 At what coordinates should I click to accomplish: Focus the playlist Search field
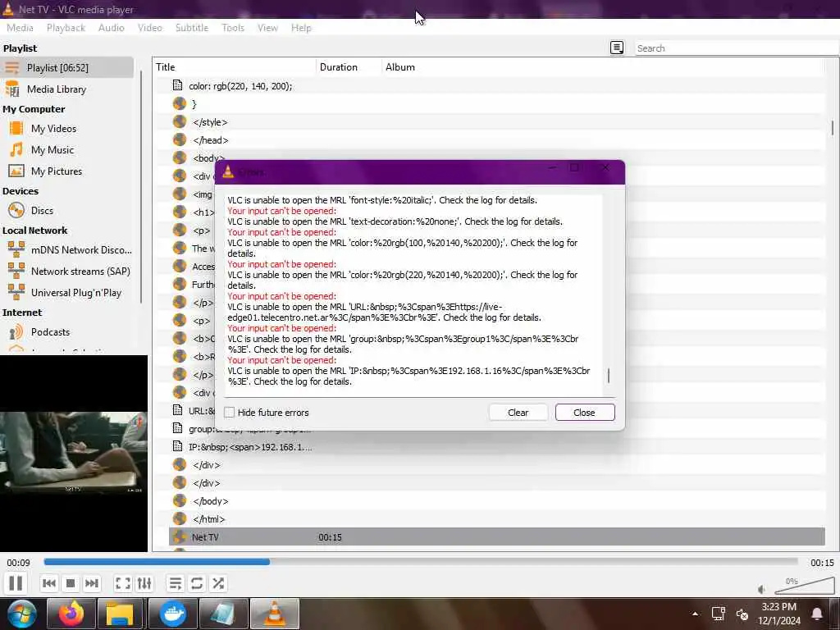tap(736, 48)
